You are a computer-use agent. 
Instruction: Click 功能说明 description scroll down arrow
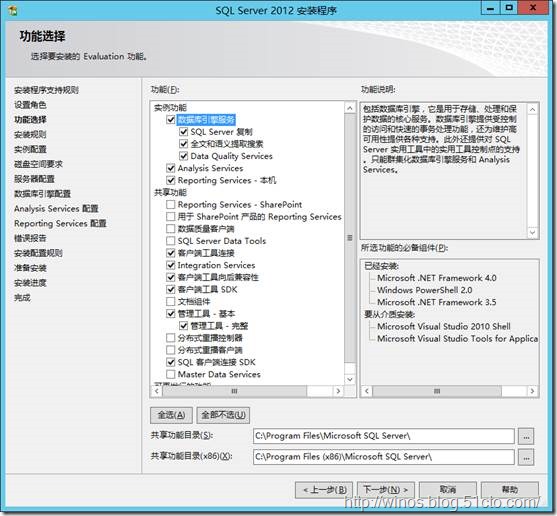532,233
